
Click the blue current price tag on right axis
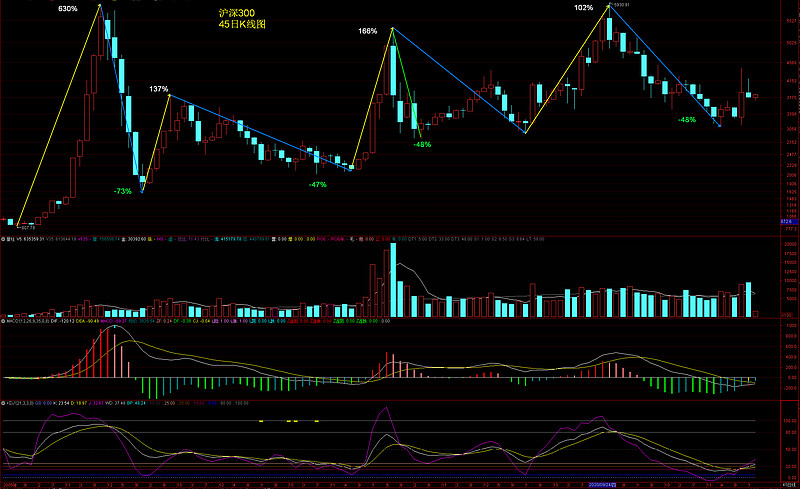789,221
